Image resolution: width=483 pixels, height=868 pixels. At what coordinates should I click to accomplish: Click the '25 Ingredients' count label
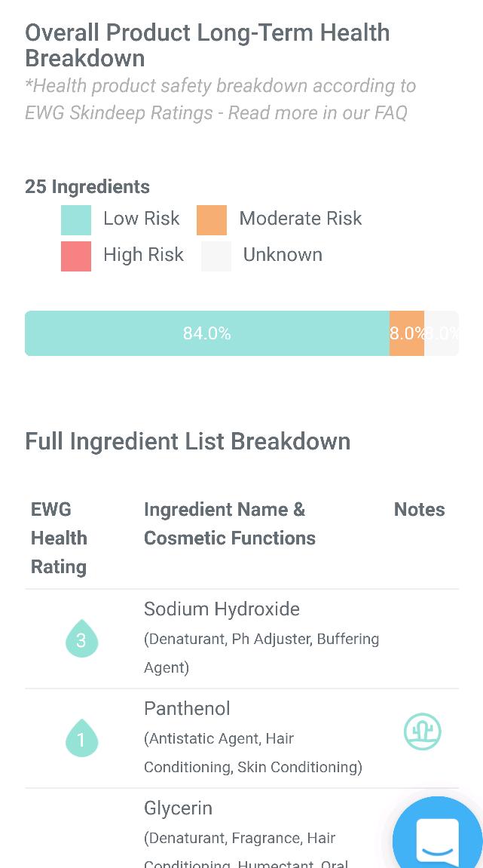click(87, 186)
